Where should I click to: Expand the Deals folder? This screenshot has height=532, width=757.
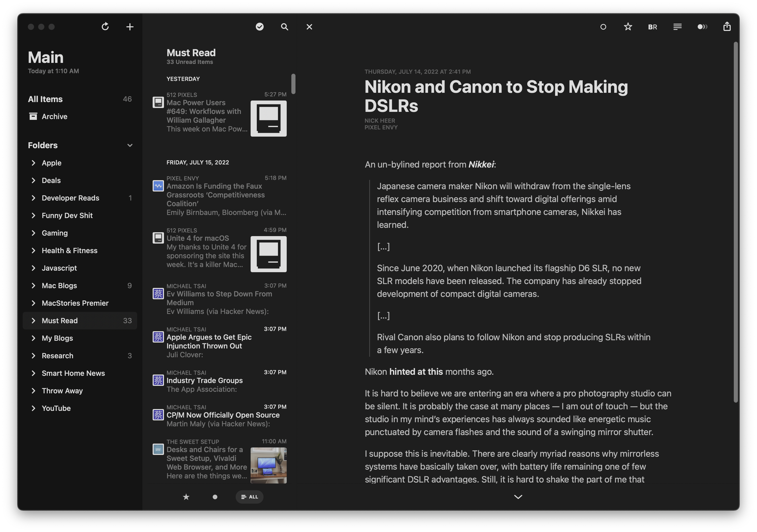pyautogui.click(x=33, y=180)
